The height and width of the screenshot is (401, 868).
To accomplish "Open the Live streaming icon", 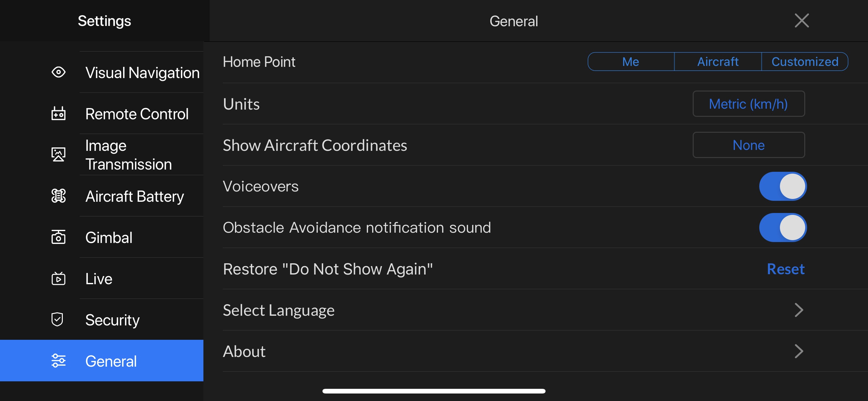I will click(58, 279).
